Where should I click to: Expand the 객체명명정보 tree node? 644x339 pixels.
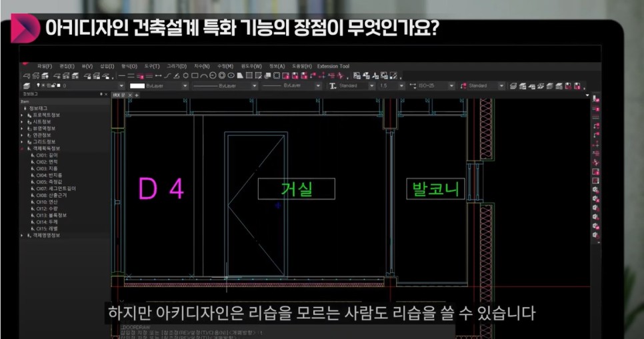(22, 236)
